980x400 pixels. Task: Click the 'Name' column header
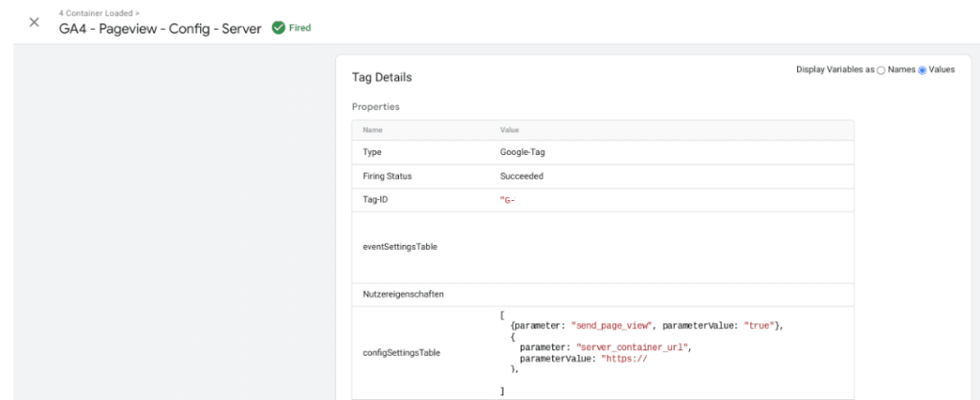372,130
